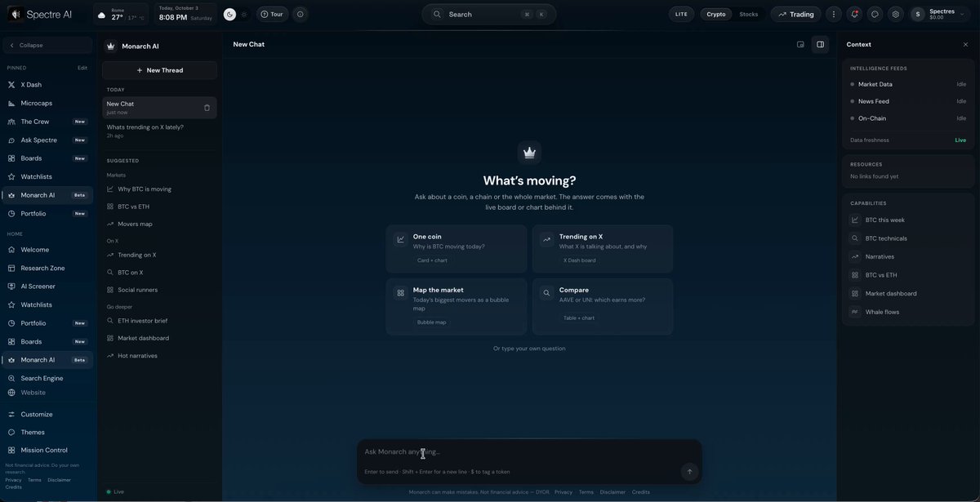980x502 pixels.
Task: Send the message with the arrow button
Action: [x=689, y=471]
